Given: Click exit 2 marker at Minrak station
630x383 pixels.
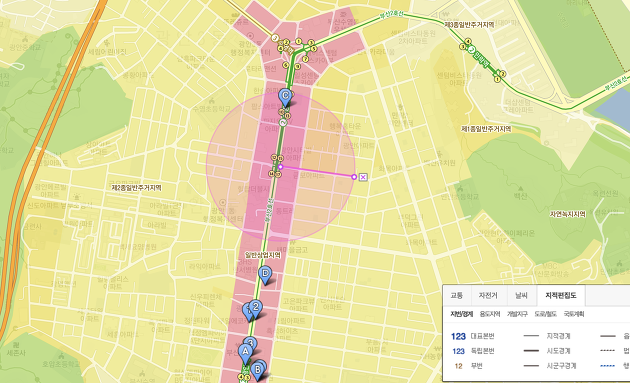Looking at the screenshot, I should click(x=502, y=74).
